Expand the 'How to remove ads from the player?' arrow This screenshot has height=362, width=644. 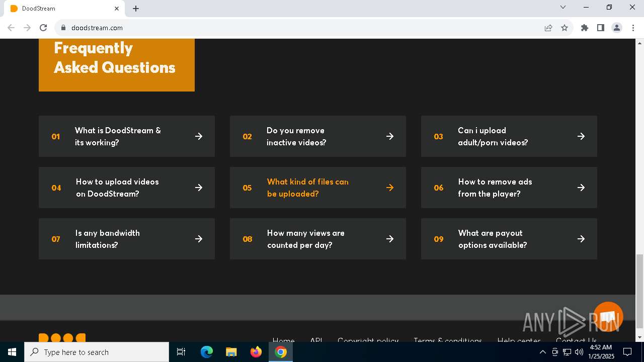click(581, 188)
